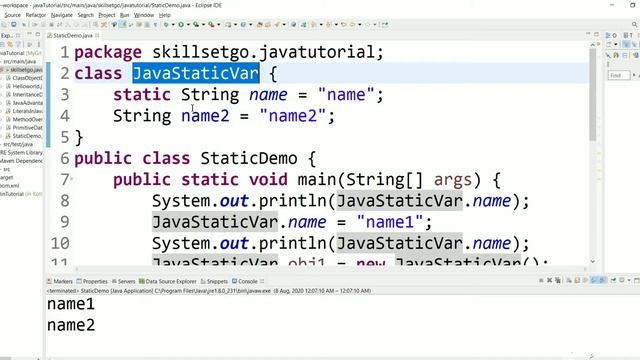640x360 pixels.
Task: Open the External Tools dropdown arrow
Action: tap(219, 24)
